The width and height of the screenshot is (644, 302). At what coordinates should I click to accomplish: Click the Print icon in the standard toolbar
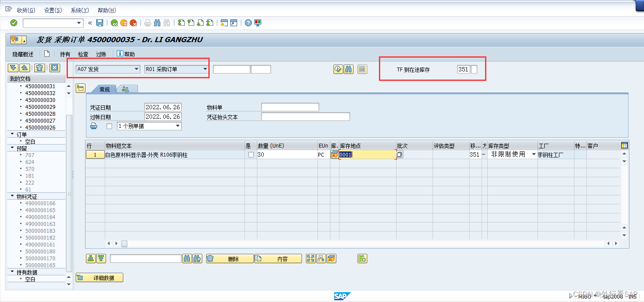pos(147,23)
